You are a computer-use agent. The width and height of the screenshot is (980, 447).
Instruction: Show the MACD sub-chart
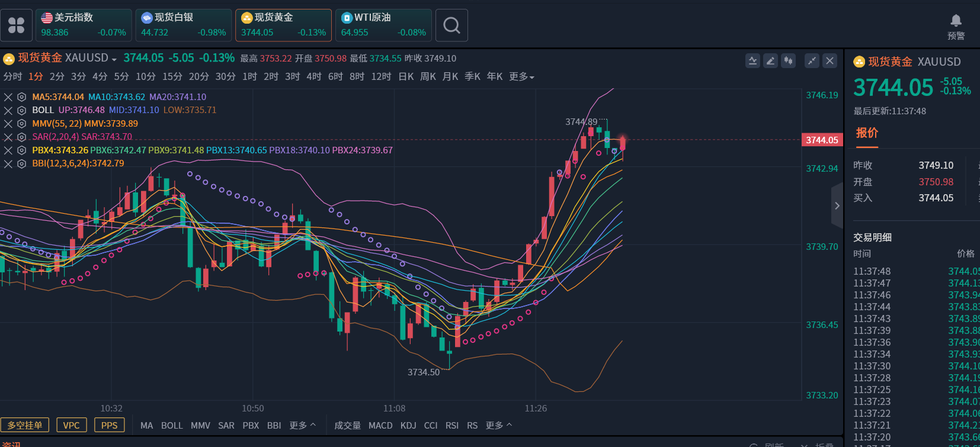(x=380, y=426)
